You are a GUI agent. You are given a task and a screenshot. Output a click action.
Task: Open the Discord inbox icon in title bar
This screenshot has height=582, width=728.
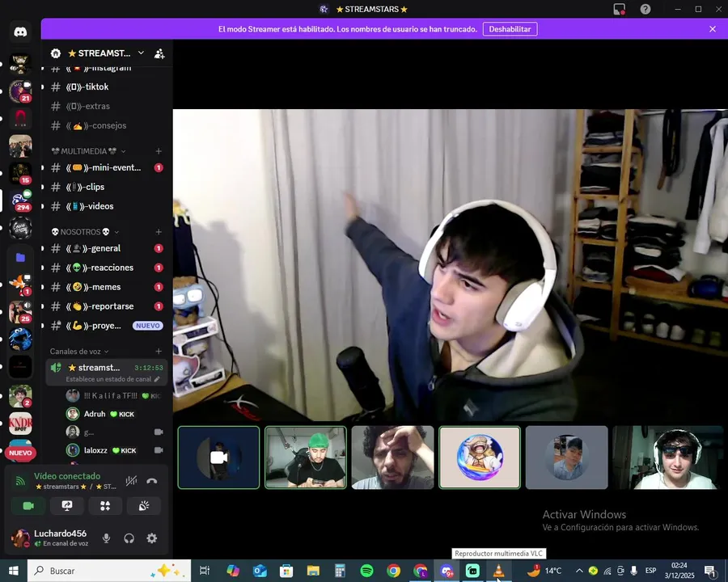point(620,9)
